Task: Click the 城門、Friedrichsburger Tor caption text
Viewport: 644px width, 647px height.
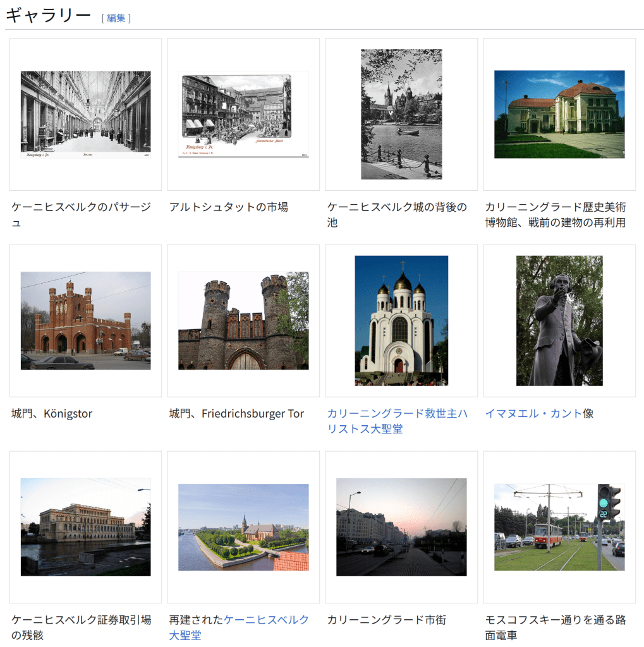Action: click(x=236, y=414)
